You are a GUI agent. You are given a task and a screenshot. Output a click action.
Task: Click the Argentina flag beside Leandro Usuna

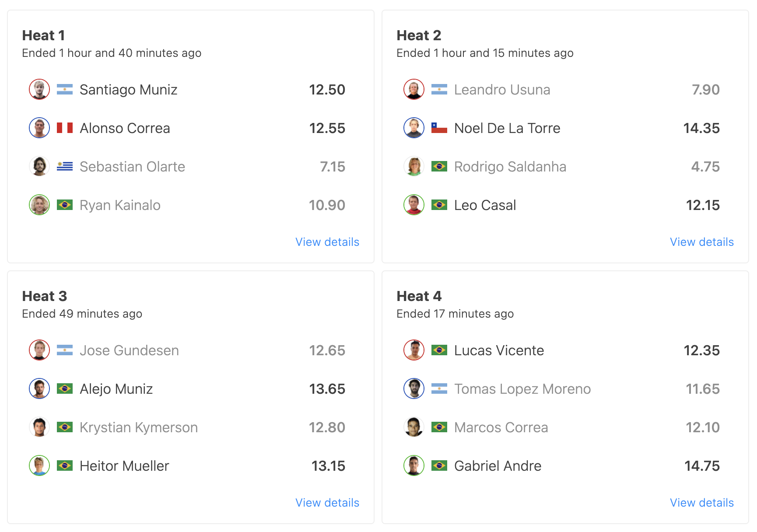[x=439, y=90]
